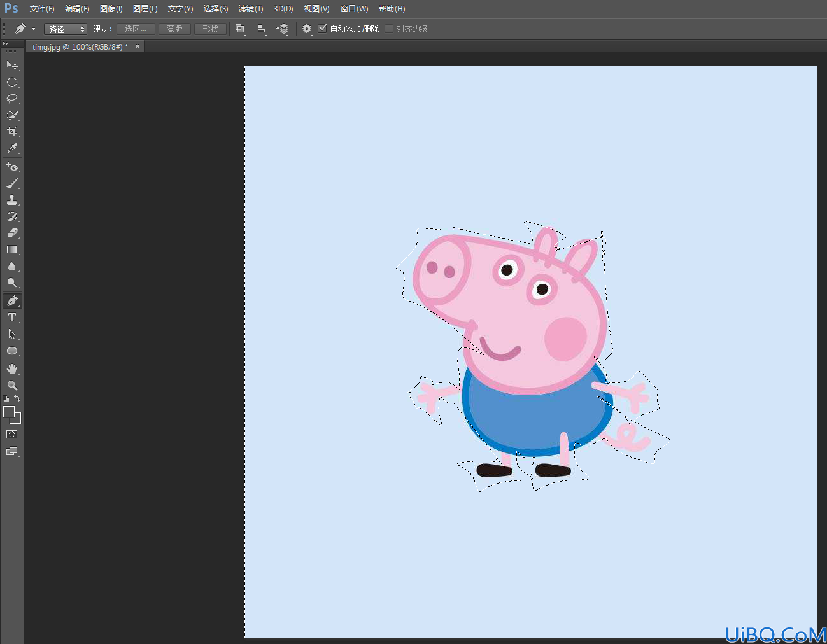Set the background color swatch

point(18,420)
